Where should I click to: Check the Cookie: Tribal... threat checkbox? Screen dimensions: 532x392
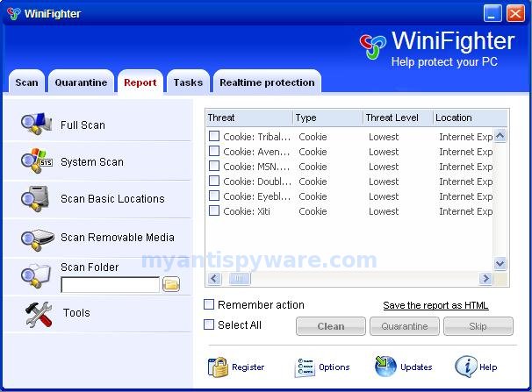point(214,136)
